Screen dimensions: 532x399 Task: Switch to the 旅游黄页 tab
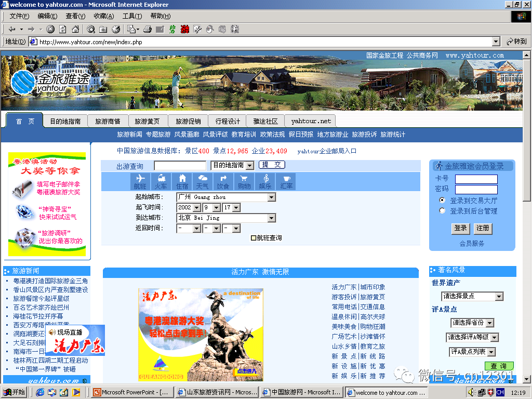(147, 121)
